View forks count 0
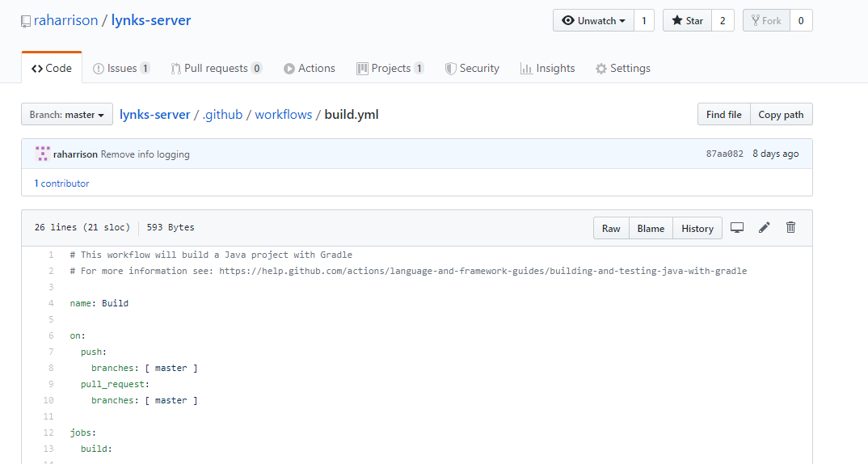This screenshot has height=464, width=868. pos(801,20)
